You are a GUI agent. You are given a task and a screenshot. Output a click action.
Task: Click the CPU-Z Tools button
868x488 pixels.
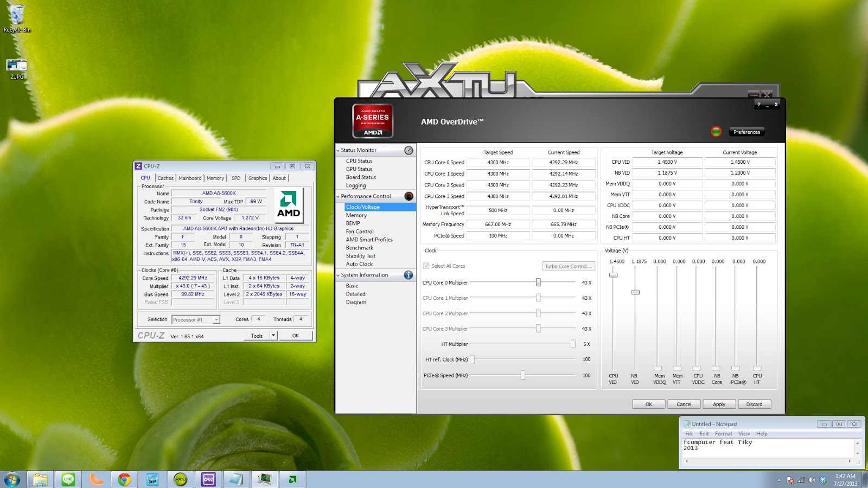(257, 336)
